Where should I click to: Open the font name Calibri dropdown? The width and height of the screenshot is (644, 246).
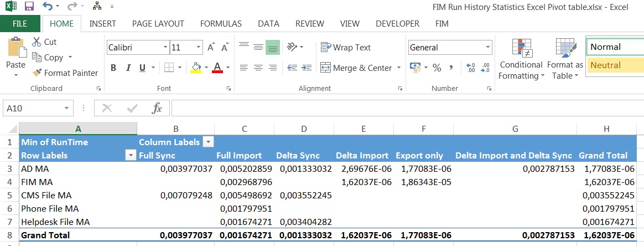point(165,48)
